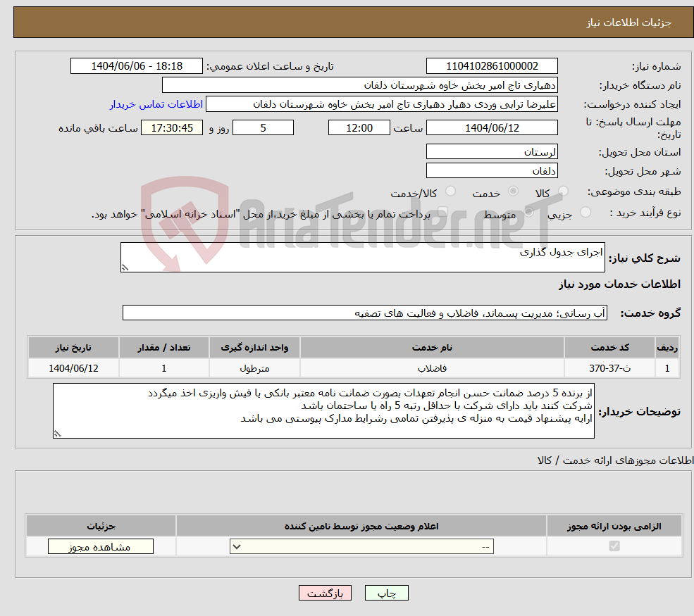Click the شماره نیاز field
Screen dimensions: 694x616
point(491,65)
